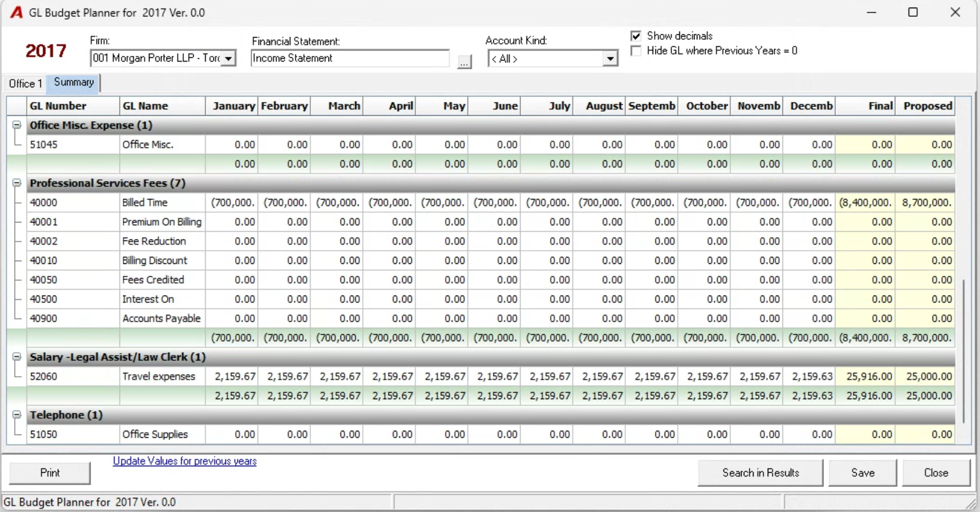Click the Billing Discount name cell

coord(162,261)
